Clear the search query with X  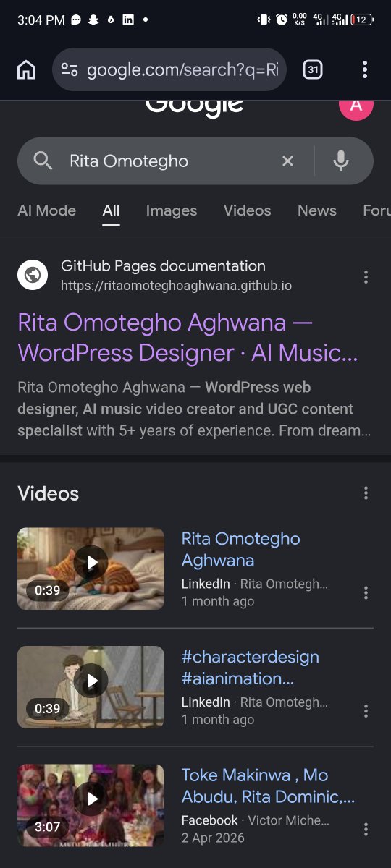tap(287, 161)
